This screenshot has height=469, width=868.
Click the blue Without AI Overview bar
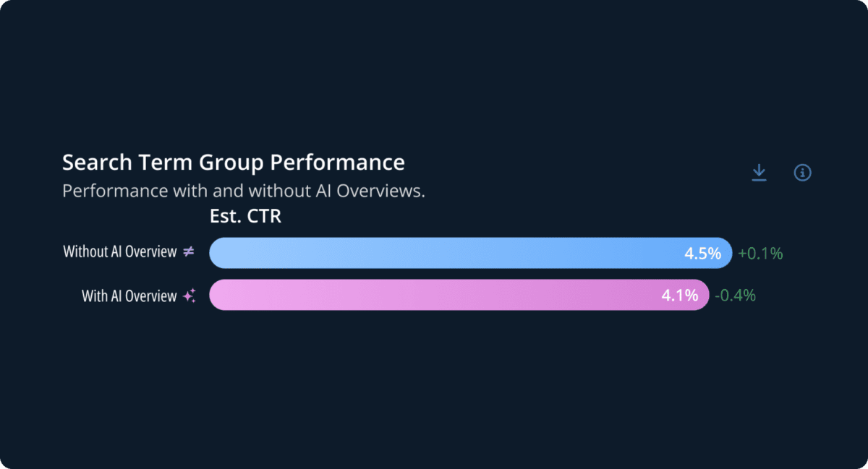click(434, 253)
